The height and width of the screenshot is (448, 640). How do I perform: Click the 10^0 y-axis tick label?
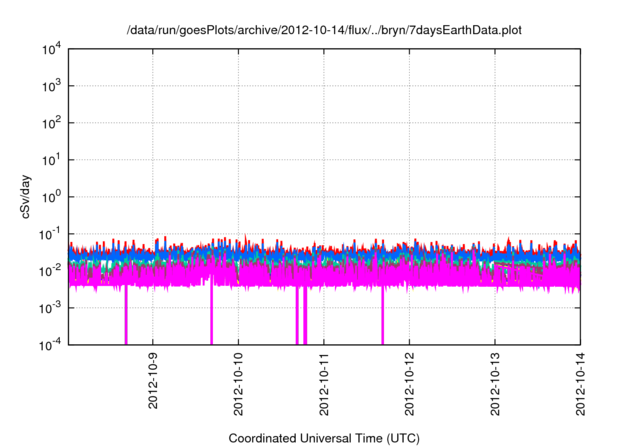coord(50,196)
